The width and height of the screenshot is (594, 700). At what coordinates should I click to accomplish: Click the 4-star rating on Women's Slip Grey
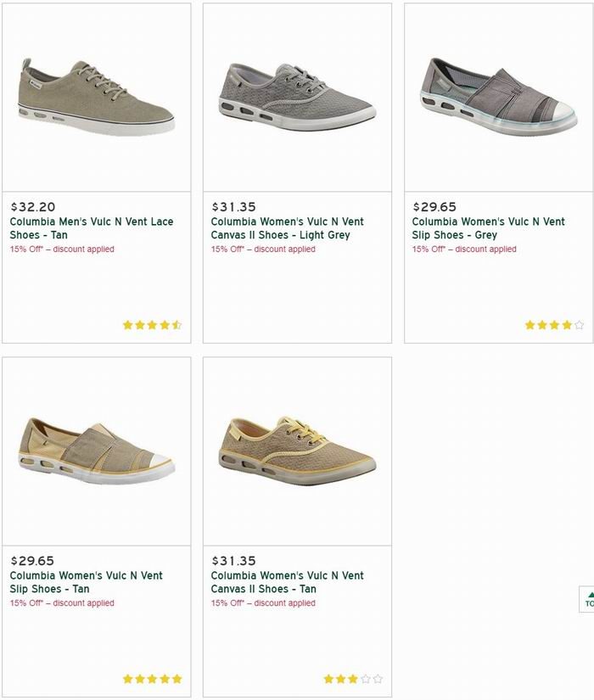tap(554, 325)
